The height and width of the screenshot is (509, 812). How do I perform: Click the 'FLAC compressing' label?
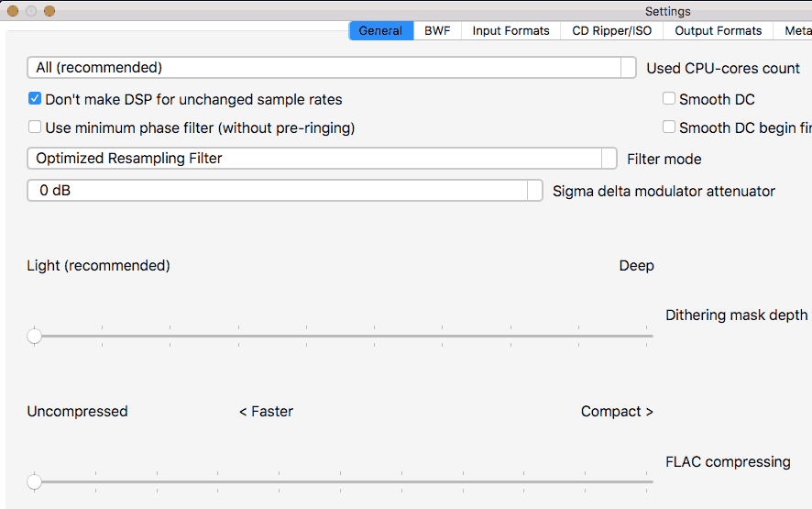(728, 462)
